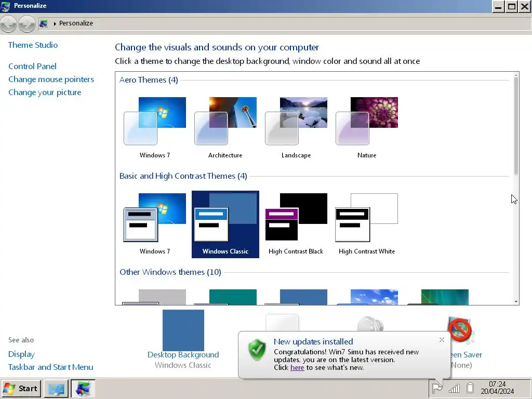The image size is (532, 399).
Task: Click the battery tray icon
Action: 470,388
